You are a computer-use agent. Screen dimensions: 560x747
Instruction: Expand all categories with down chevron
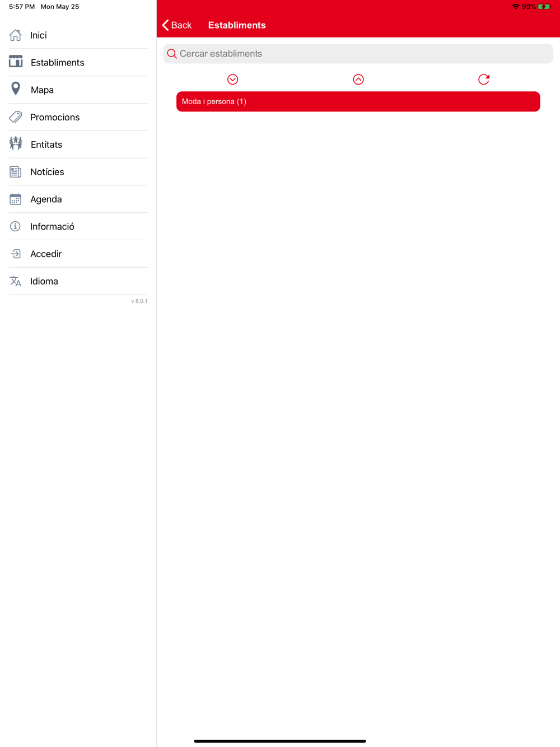point(233,80)
